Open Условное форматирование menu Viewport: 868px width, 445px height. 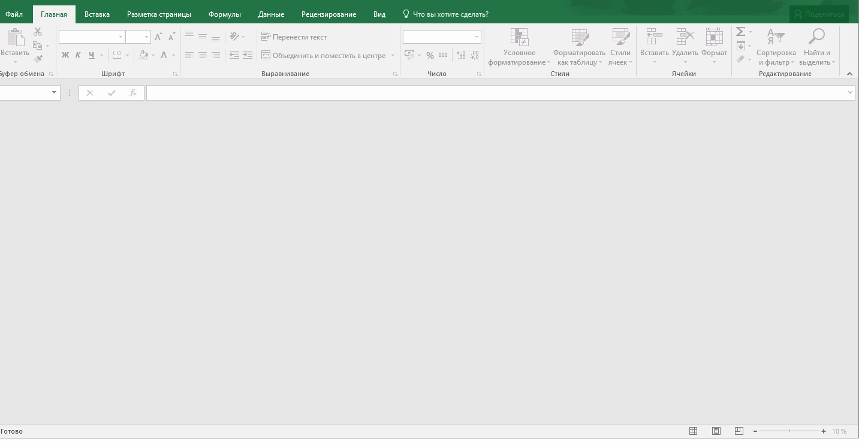519,47
